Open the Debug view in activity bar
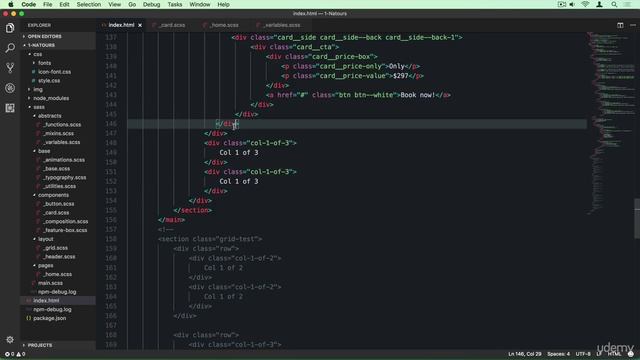Image resolution: width=640 pixels, height=360 pixels. [x=10, y=88]
